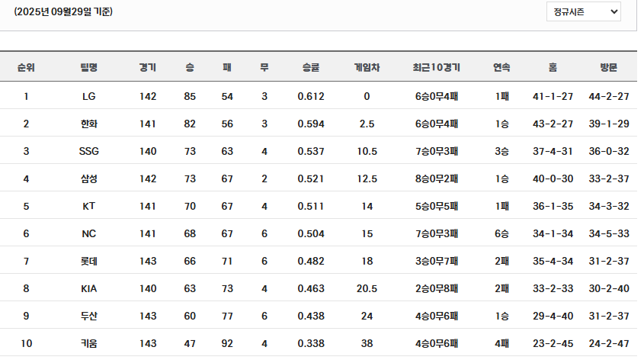
Task: Click 키움's away record 24-2-47
Action: [609, 343]
